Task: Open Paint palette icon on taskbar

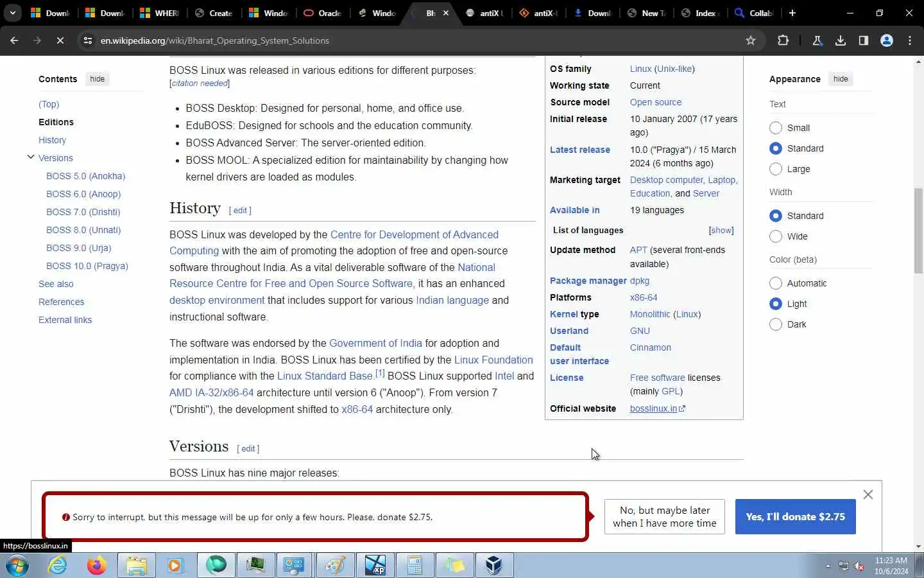Action: tap(336, 565)
